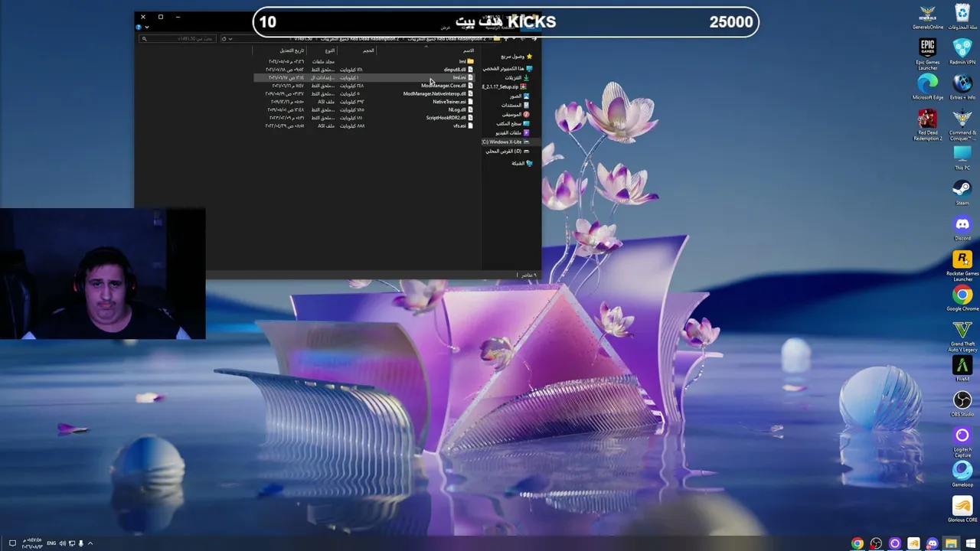This screenshot has width=980, height=551.
Task: Select ModManager.Core.dll file
Action: click(364, 86)
